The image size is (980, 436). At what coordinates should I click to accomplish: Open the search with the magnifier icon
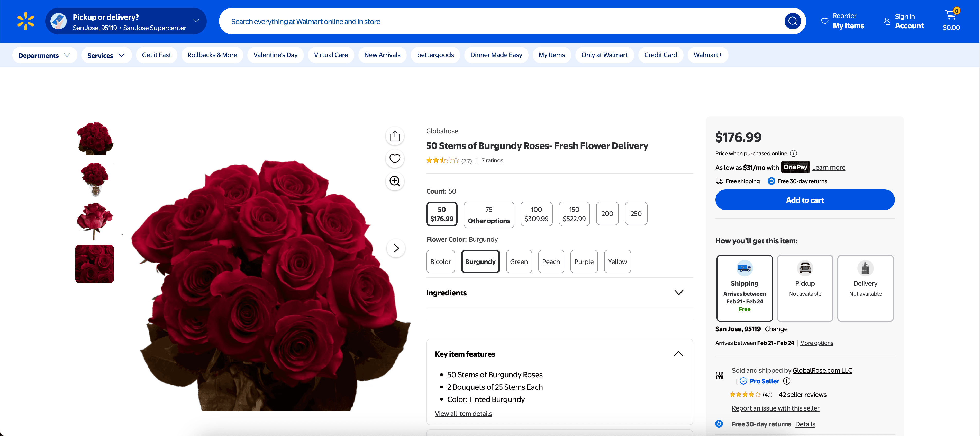(x=792, y=21)
